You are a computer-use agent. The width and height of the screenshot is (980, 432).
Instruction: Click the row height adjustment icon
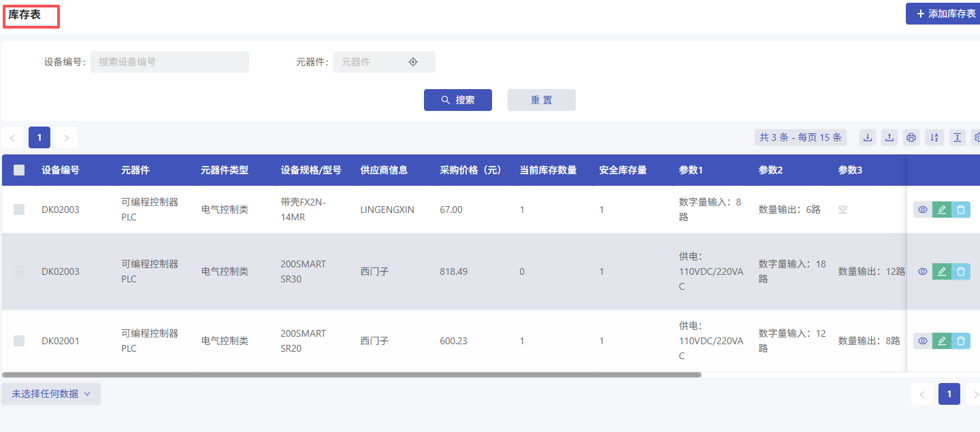point(957,137)
